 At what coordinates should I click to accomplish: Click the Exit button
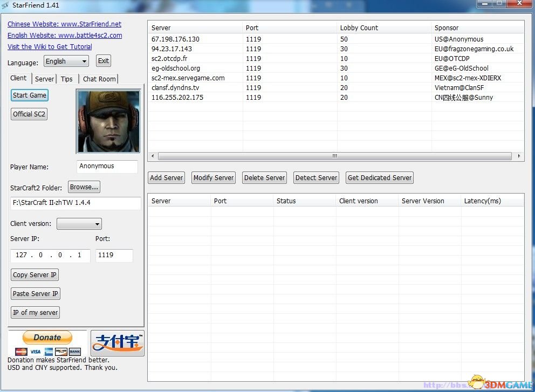click(104, 61)
